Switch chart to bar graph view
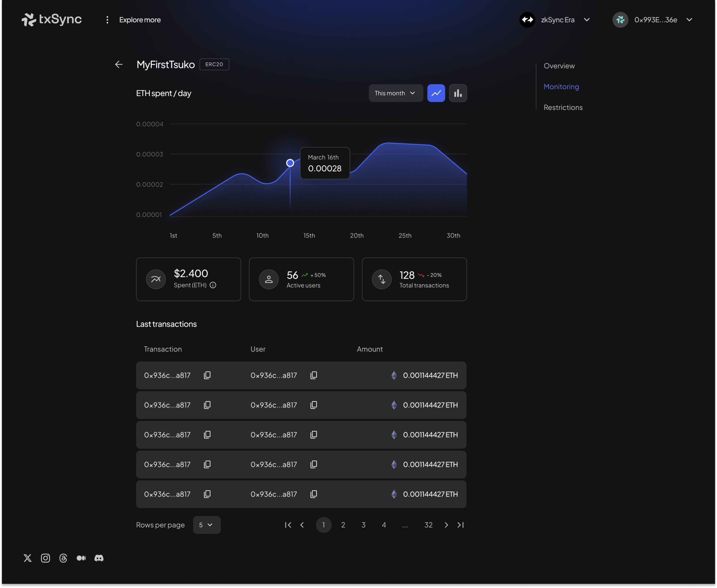The image size is (717, 588). [458, 93]
